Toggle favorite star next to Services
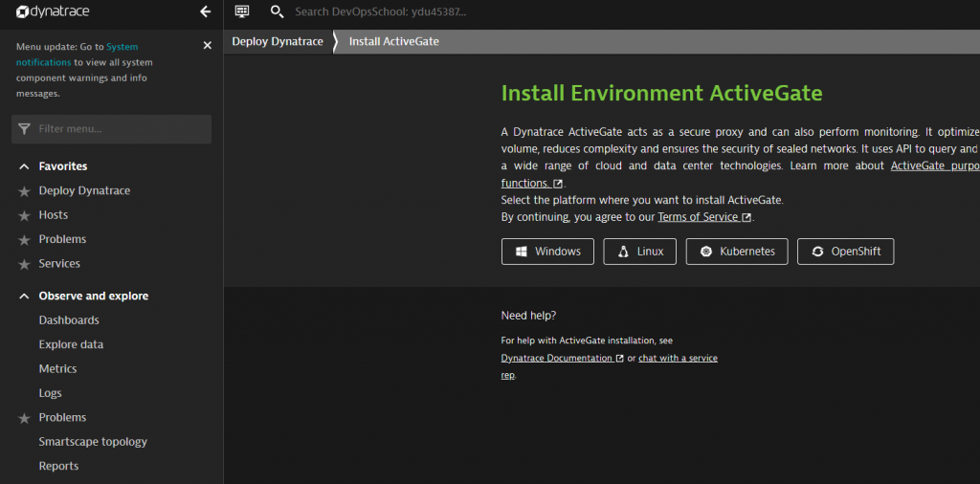This screenshot has height=484, width=980. 24,264
